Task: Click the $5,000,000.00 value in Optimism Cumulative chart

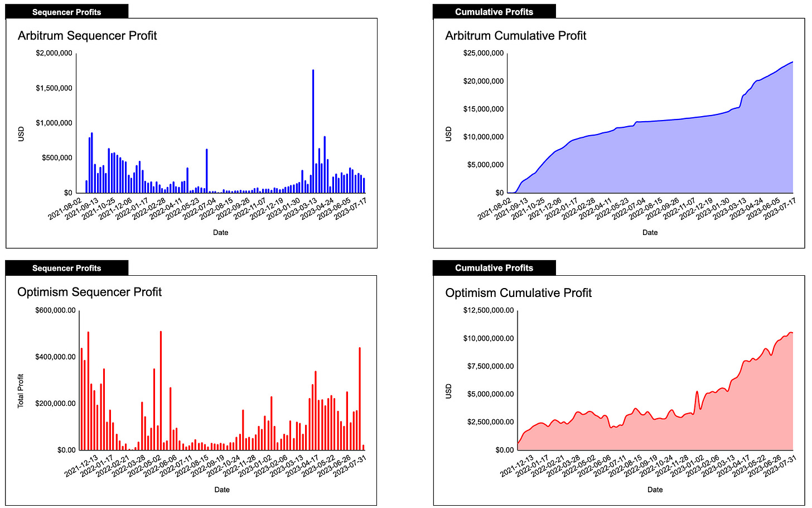Action: point(491,394)
